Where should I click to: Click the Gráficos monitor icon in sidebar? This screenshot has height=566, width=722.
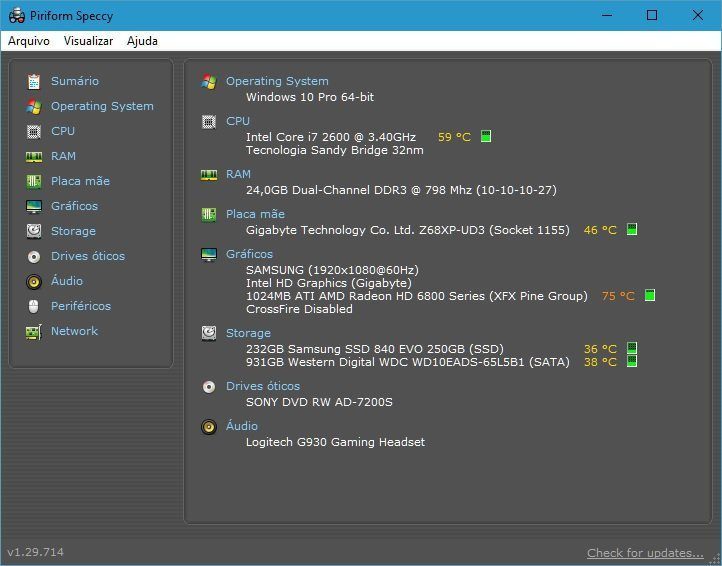point(34,206)
